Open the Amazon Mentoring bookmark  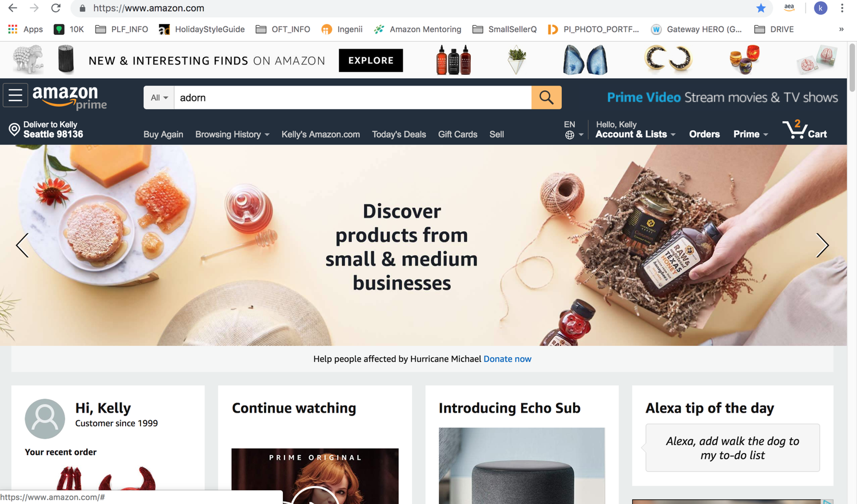(418, 29)
